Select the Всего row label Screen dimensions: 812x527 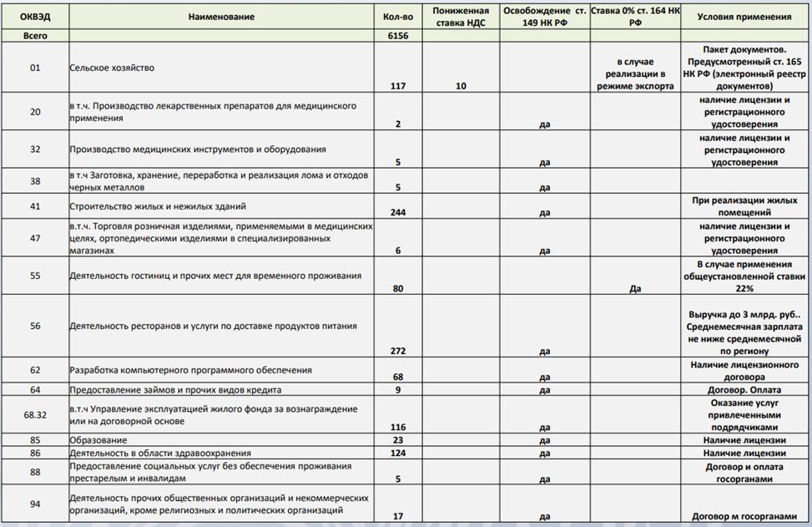(x=35, y=37)
